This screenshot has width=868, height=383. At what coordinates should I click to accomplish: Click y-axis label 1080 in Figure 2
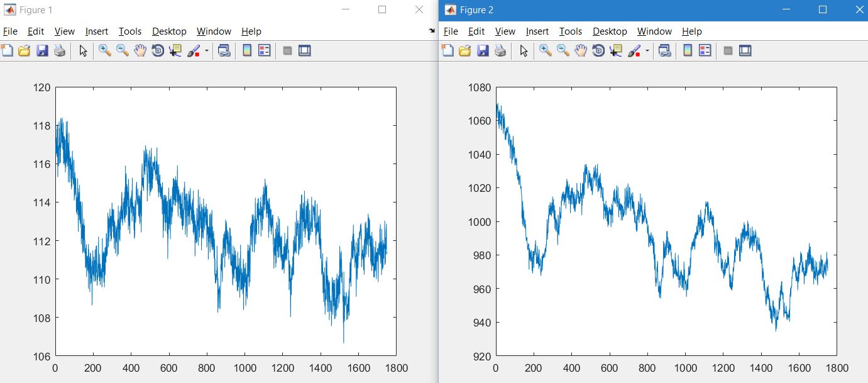[479, 87]
